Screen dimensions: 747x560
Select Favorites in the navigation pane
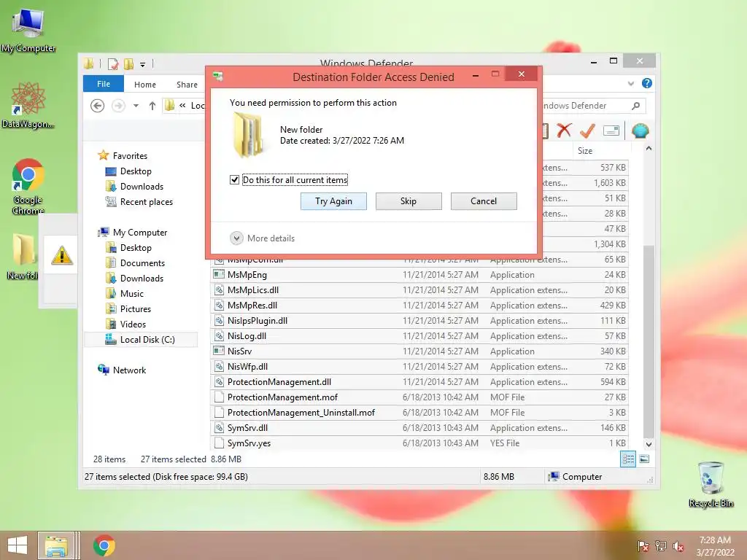[130, 156]
